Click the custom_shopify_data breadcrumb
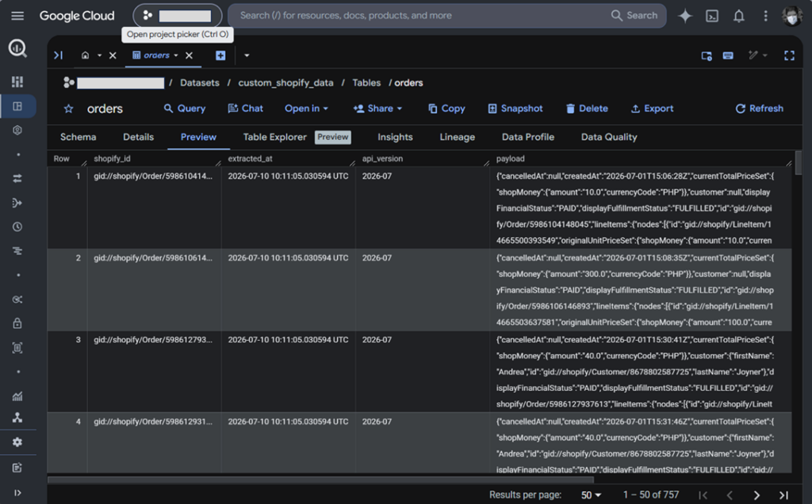 [x=285, y=82]
